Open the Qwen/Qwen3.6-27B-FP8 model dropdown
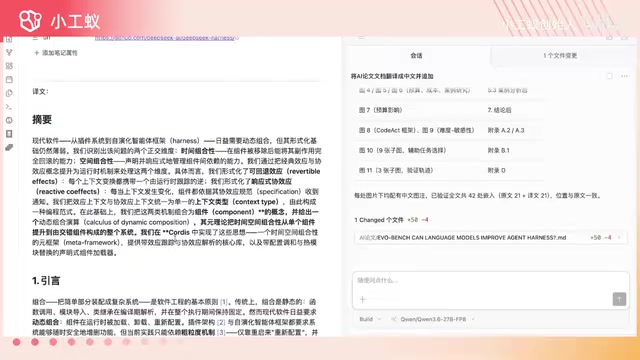This screenshot has width=640, height=360. [x=433, y=319]
